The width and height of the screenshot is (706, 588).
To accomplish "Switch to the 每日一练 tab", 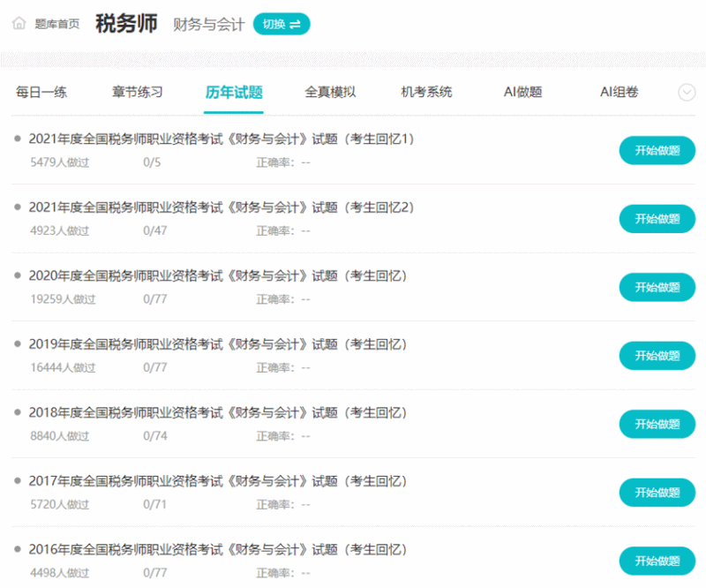I will tap(41, 92).
